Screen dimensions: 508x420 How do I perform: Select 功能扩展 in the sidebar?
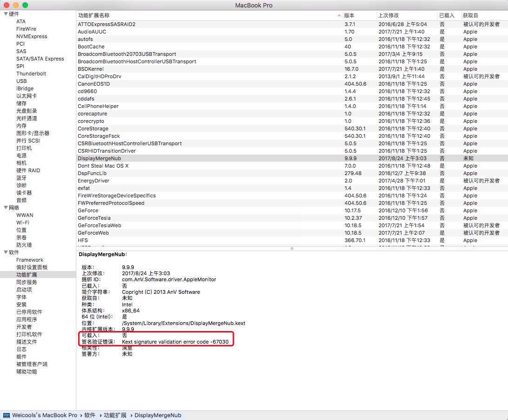tap(27, 275)
